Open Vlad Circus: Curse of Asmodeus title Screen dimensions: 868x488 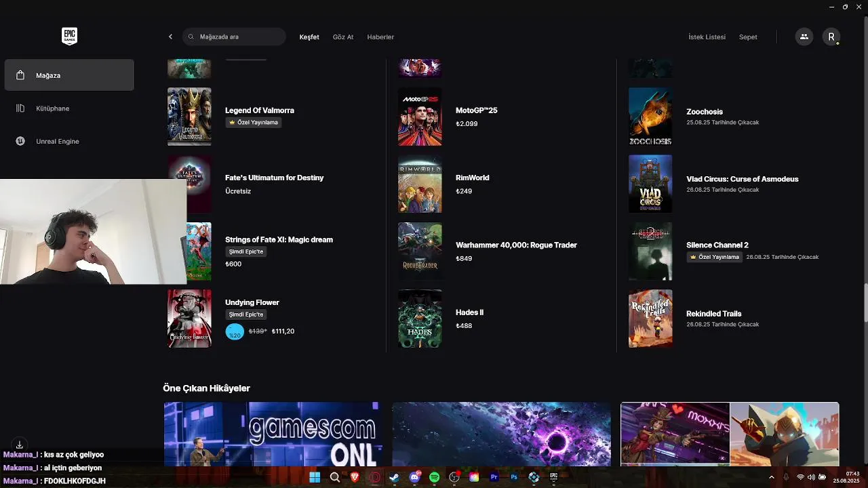point(742,179)
